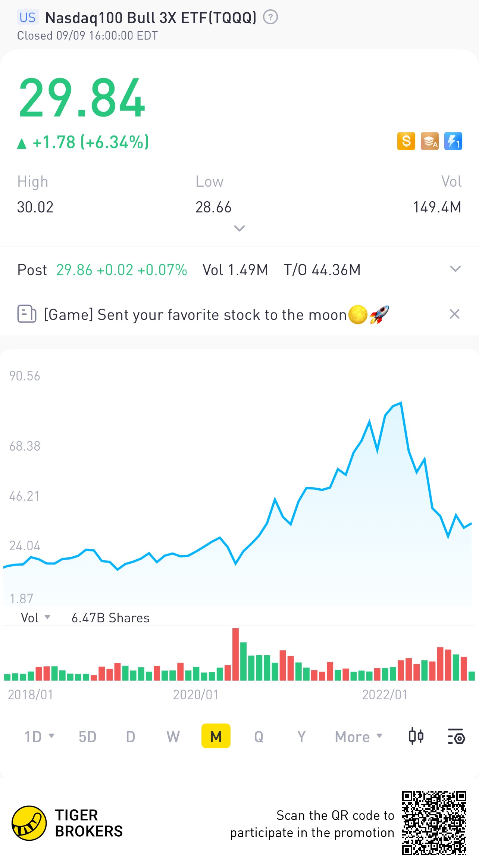Expand quote details below Low value

point(239,228)
